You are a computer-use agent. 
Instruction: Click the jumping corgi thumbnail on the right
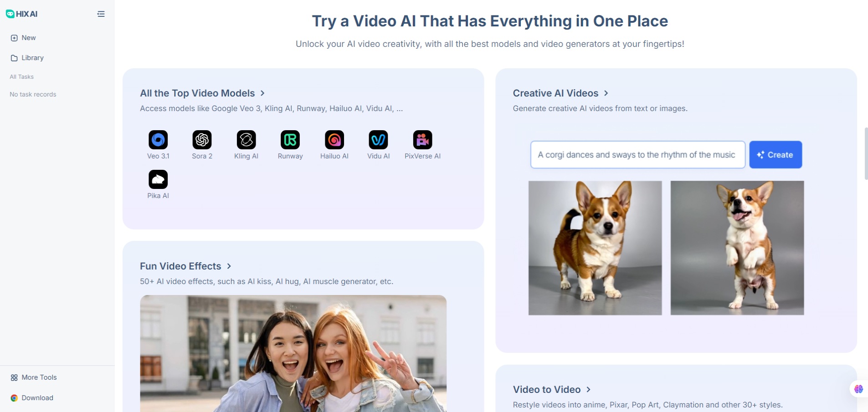coord(737,248)
